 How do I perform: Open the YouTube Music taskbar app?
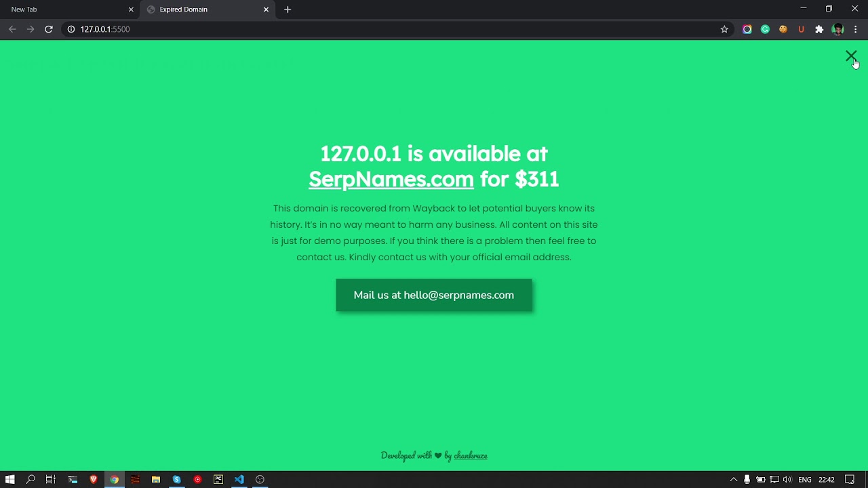197,479
